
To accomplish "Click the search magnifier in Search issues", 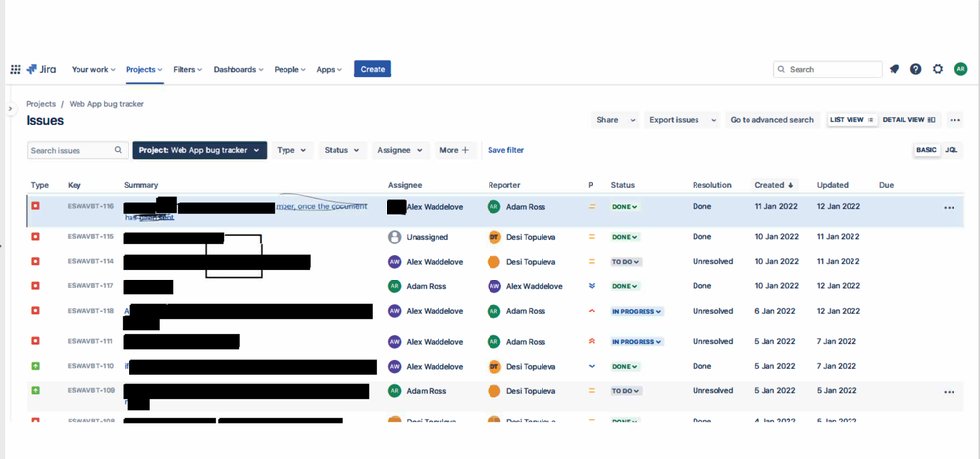I will (118, 150).
